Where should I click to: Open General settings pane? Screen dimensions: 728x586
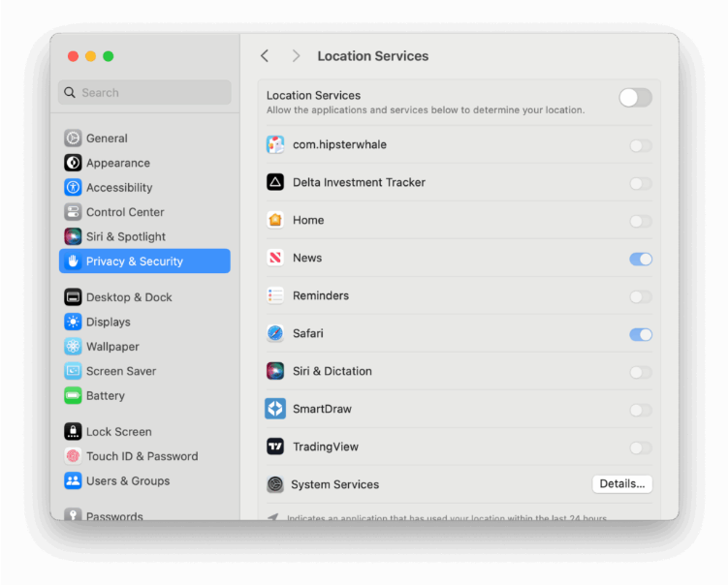(x=144, y=139)
